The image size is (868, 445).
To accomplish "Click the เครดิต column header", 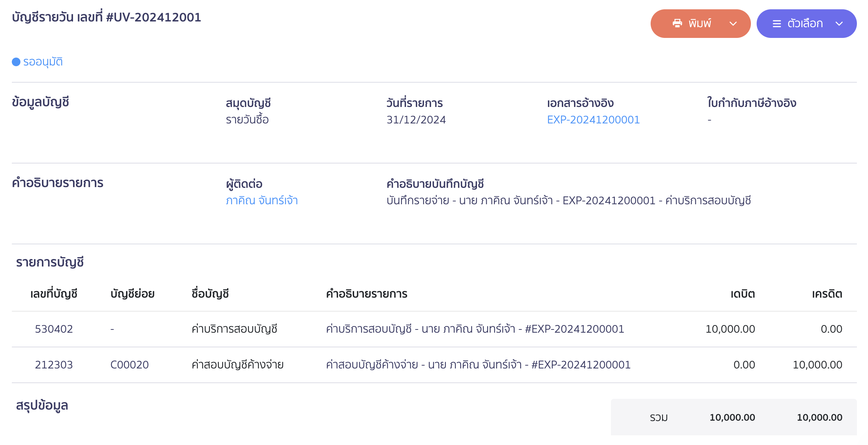I will point(827,294).
